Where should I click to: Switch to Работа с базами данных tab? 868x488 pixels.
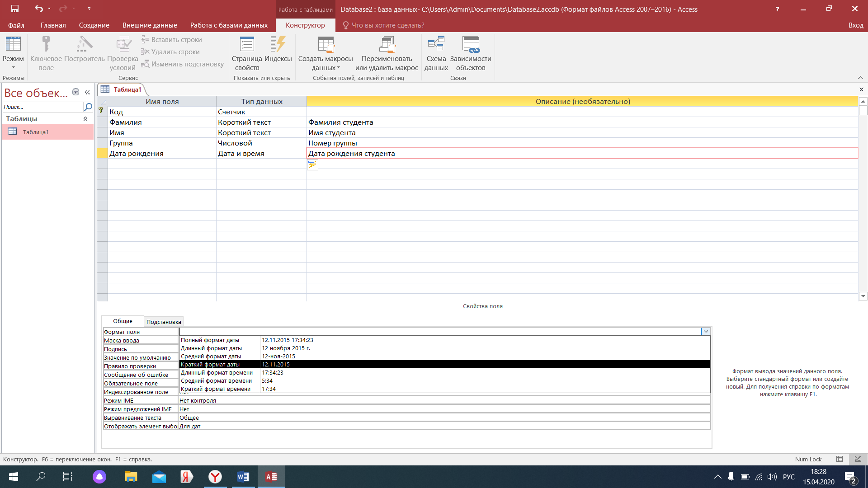coord(229,25)
